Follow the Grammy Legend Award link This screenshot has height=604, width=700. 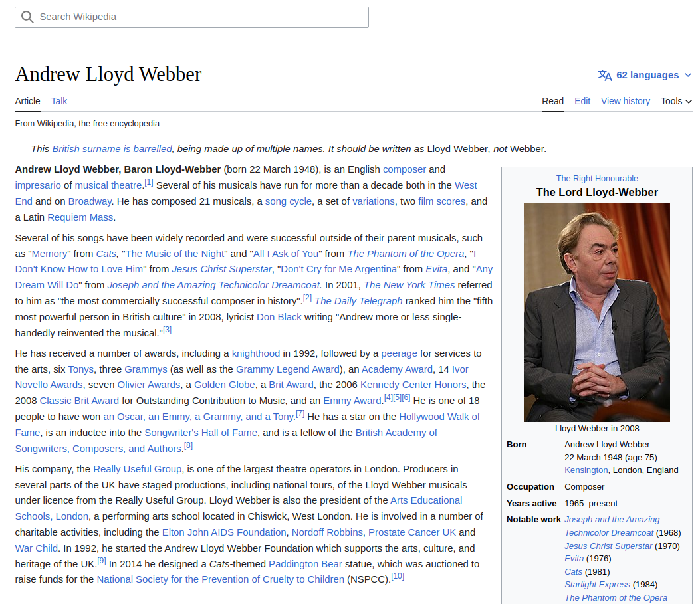288,370
